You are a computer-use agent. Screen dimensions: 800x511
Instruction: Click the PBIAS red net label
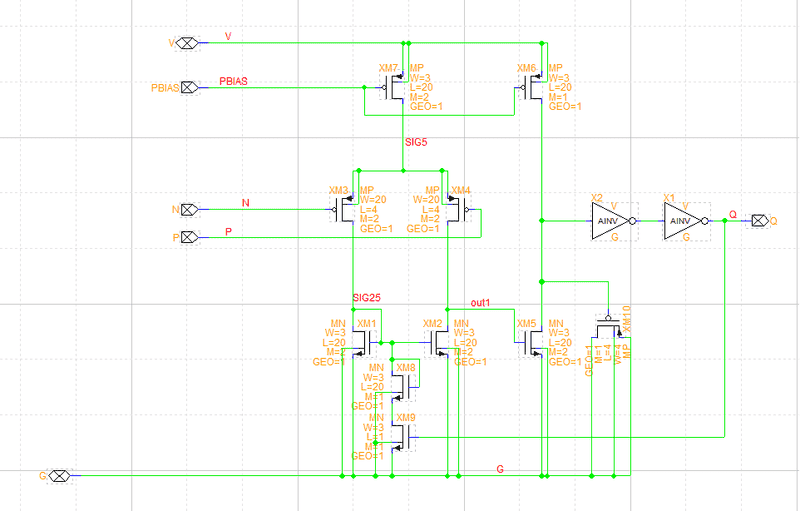[233, 82]
